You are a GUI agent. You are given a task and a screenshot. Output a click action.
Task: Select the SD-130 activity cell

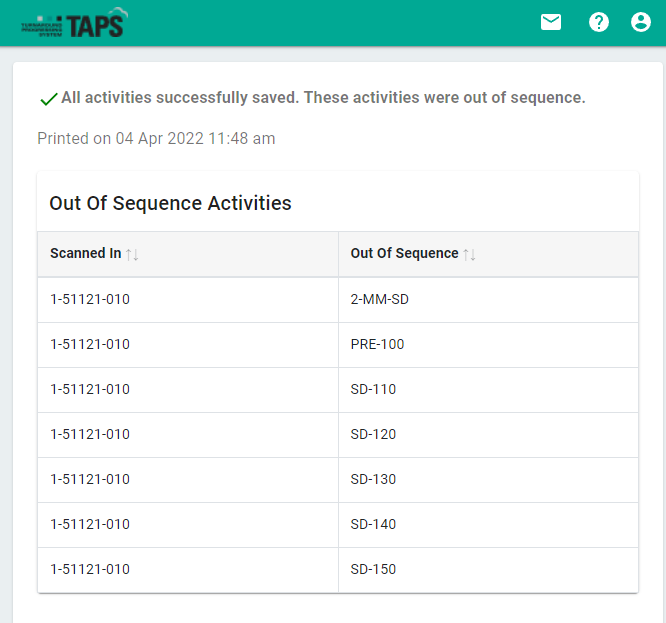pos(373,479)
